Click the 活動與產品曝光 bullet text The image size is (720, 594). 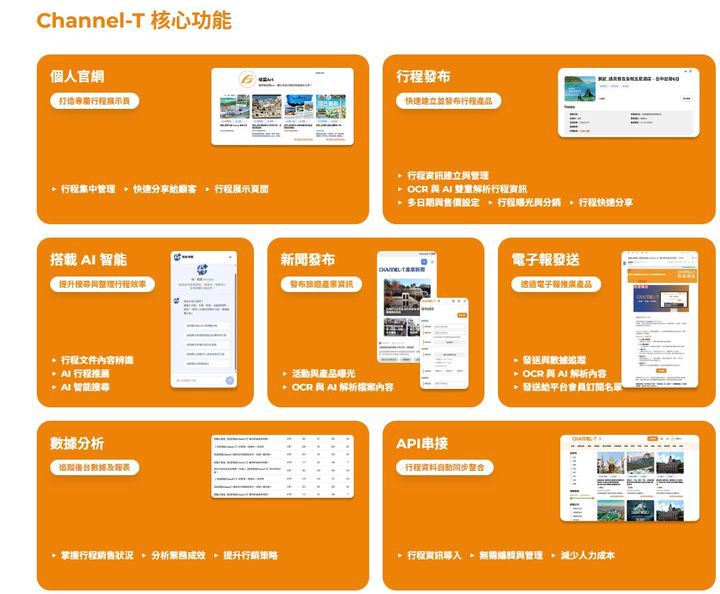323,374
